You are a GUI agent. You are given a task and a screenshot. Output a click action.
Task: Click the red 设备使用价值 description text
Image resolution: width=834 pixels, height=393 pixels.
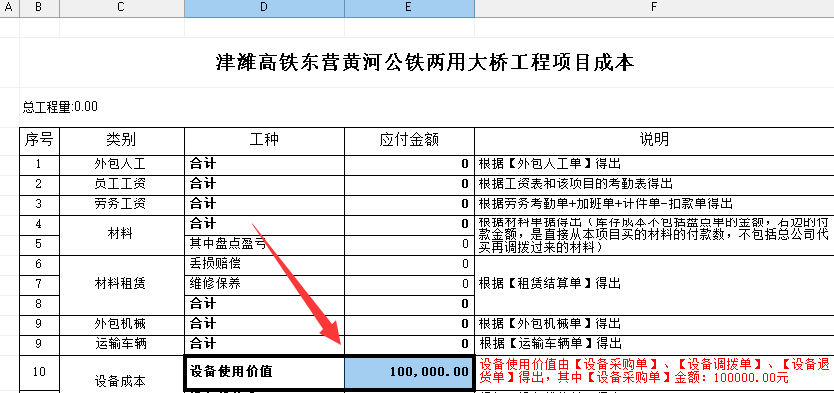(655, 371)
